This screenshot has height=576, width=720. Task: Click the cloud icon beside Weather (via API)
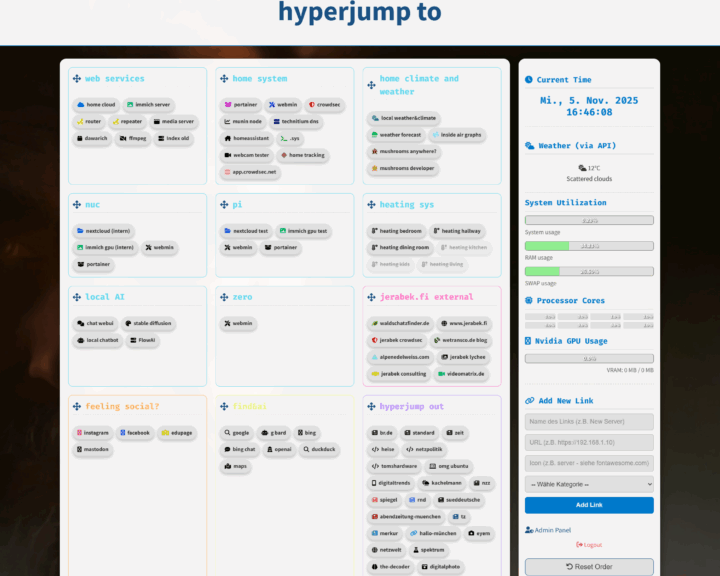529,146
